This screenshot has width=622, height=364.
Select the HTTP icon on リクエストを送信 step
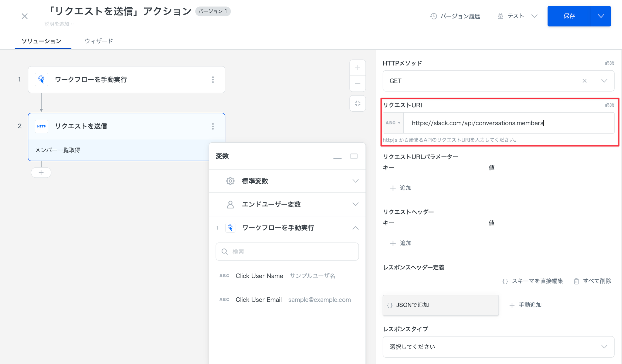coord(41,126)
